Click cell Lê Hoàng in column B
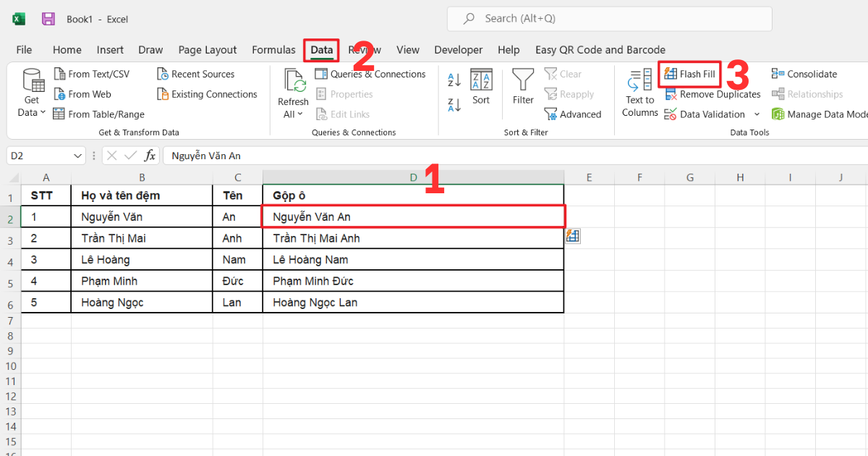The height and width of the screenshot is (456, 868). tap(142, 259)
